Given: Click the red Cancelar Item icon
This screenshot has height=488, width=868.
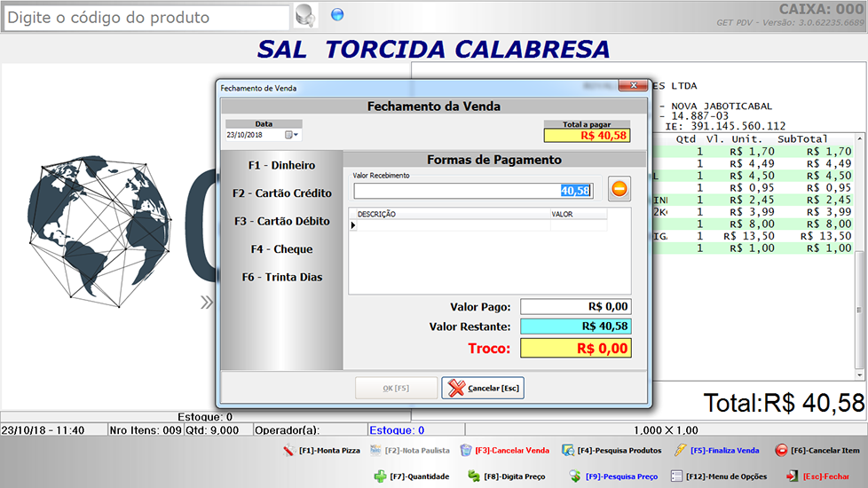Looking at the screenshot, I should coord(781,451).
